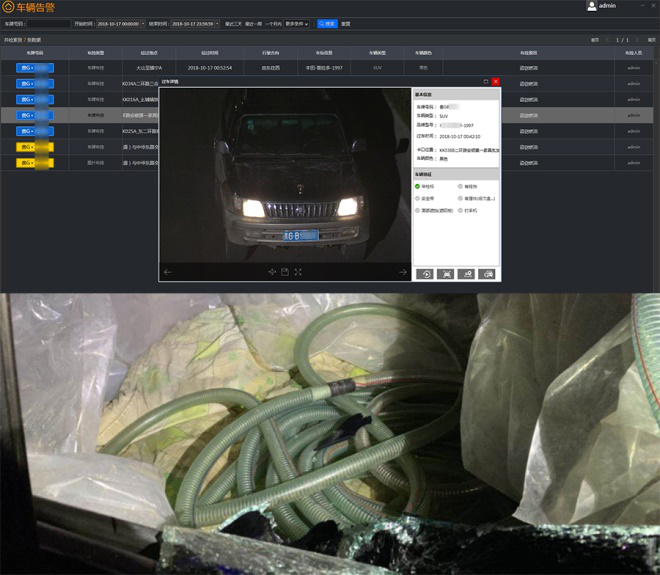Viewport: 660px width, 575px height.
Task: Click the save image icon below photo
Action: [285, 272]
